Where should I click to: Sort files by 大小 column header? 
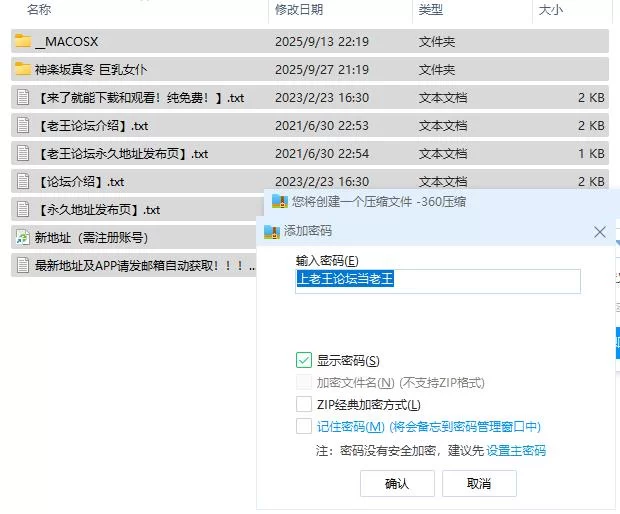[550, 9]
